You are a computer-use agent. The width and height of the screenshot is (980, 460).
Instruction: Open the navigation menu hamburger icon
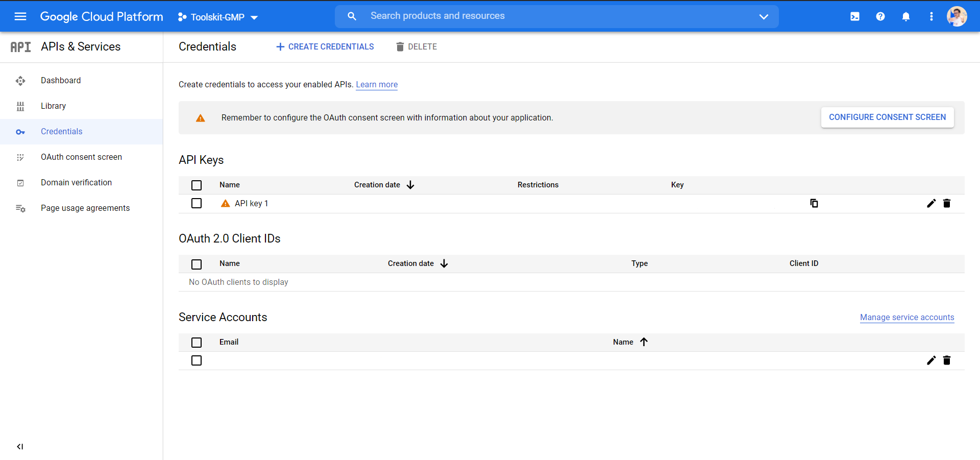(20, 16)
